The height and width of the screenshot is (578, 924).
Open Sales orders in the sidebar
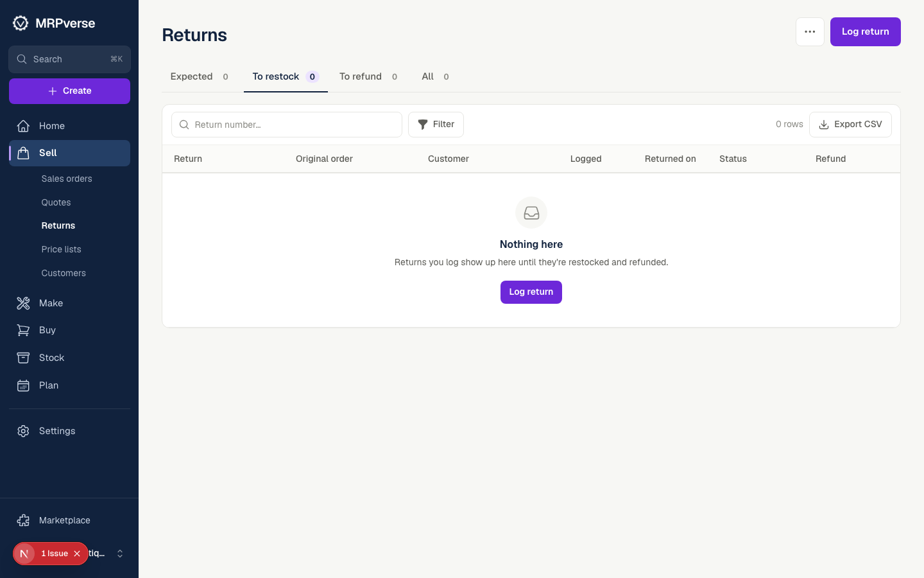point(67,179)
